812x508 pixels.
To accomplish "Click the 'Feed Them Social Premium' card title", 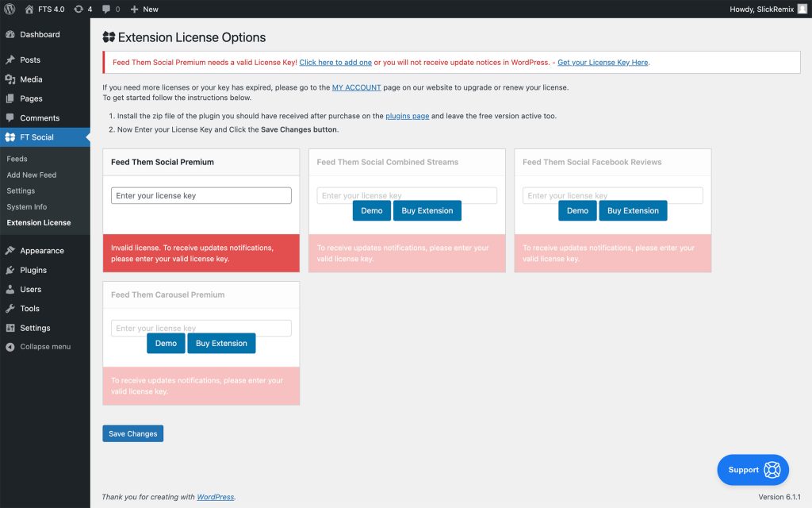I will [162, 162].
